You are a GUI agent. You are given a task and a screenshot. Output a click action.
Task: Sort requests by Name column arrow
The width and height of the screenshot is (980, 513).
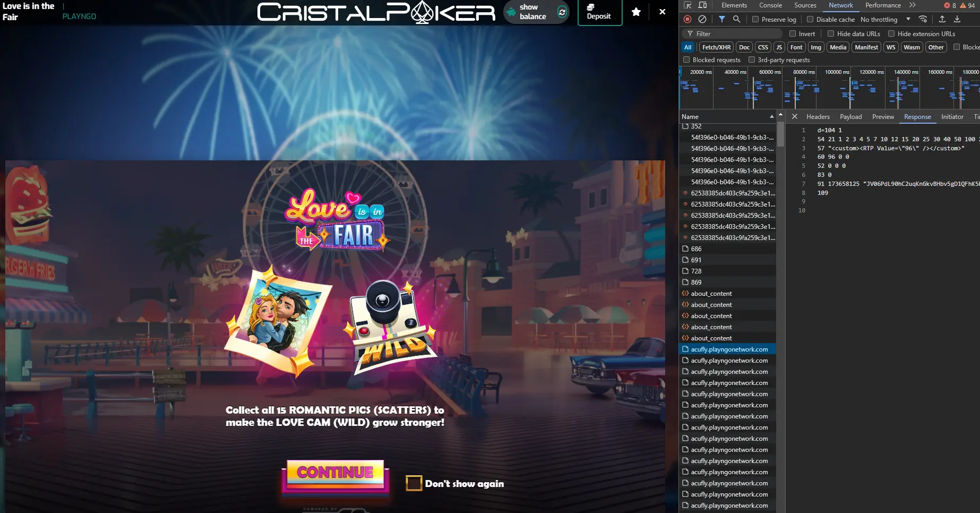coord(771,116)
